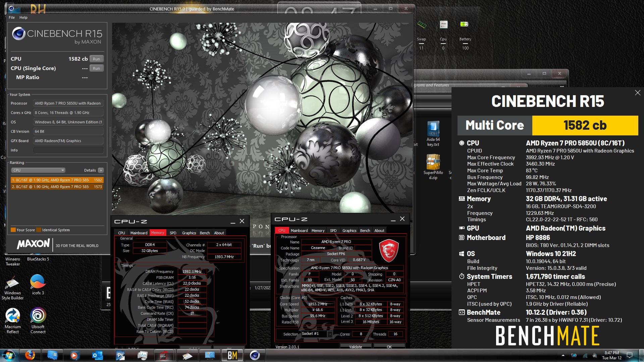Click the Processor field AMD Ryzen 7 PRO
Image resolution: width=644 pixels, height=362 pixels.
point(68,103)
